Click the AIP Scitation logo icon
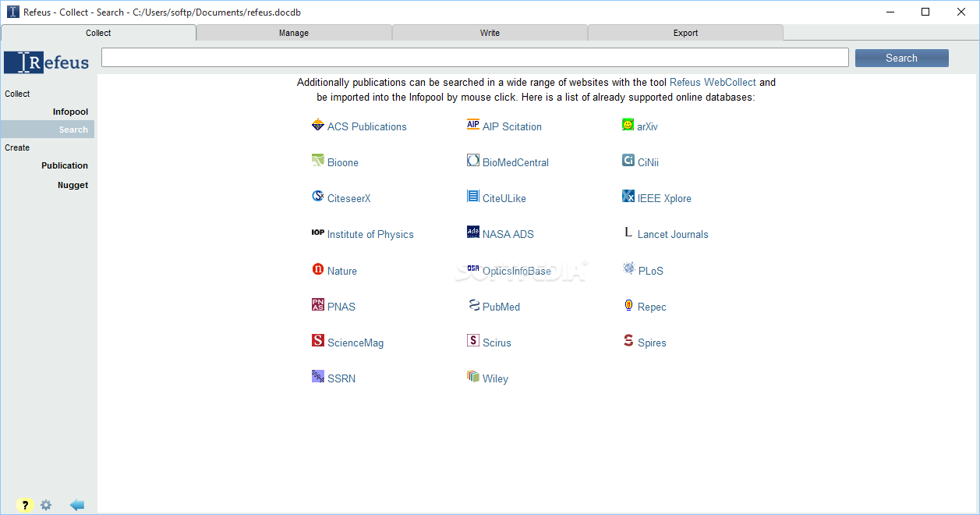Image resolution: width=980 pixels, height=515 pixels. click(x=473, y=125)
